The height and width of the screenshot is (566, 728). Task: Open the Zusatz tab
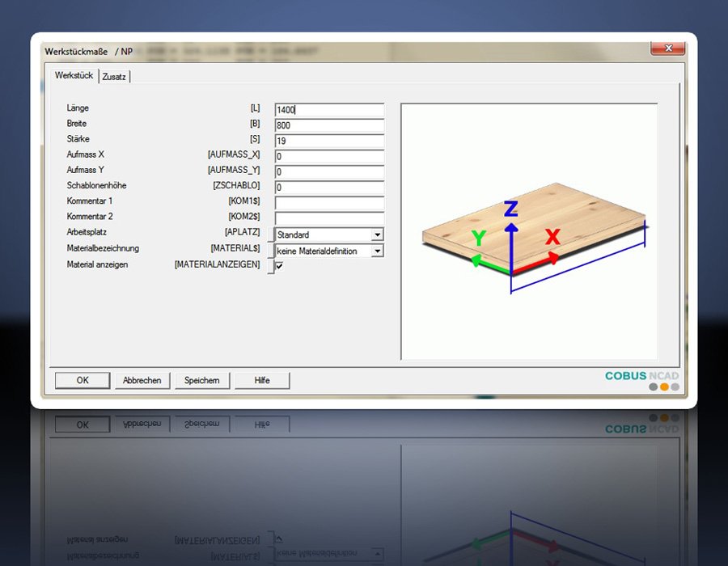114,77
